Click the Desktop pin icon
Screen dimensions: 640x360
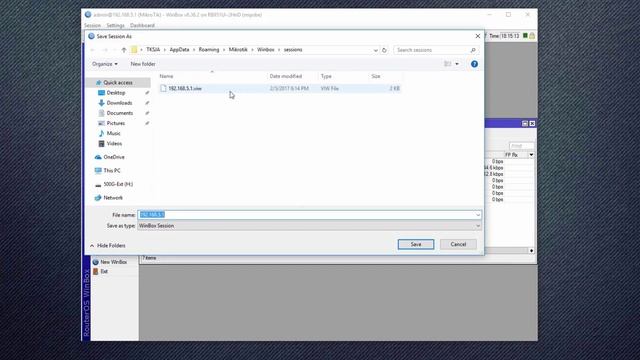(147, 93)
